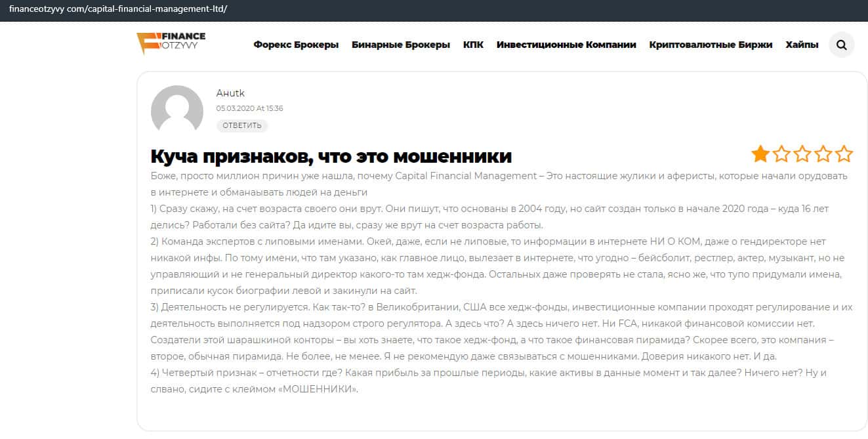The image size is (868, 439).
Task: Click the comment date 05.03.2020 At 15:36
Action: pyautogui.click(x=250, y=108)
